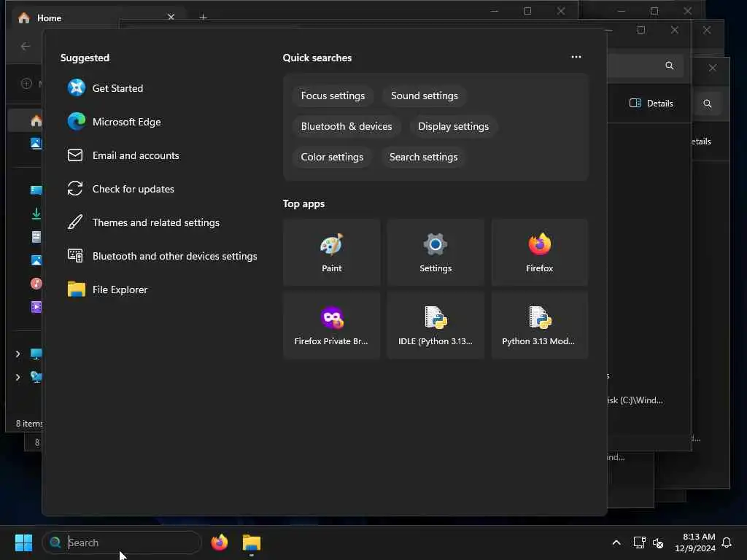This screenshot has height=560, width=747.
Task: Open network status icon in tray
Action: point(639,542)
